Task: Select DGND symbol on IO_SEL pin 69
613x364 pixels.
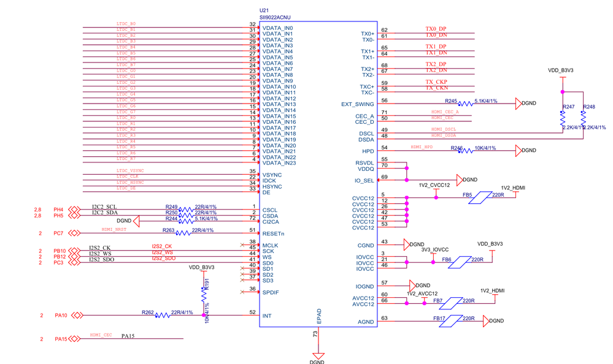Action: [x=460, y=180]
